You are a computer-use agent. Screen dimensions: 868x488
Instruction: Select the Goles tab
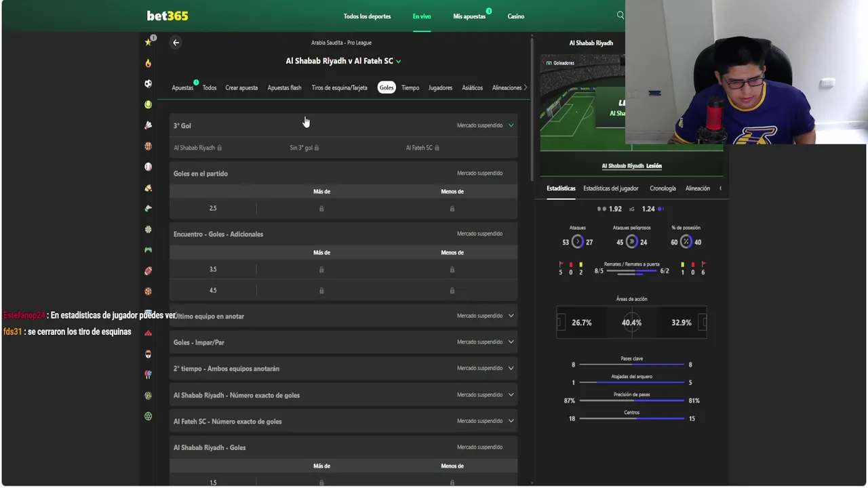pyautogui.click(x=387, y=88)
